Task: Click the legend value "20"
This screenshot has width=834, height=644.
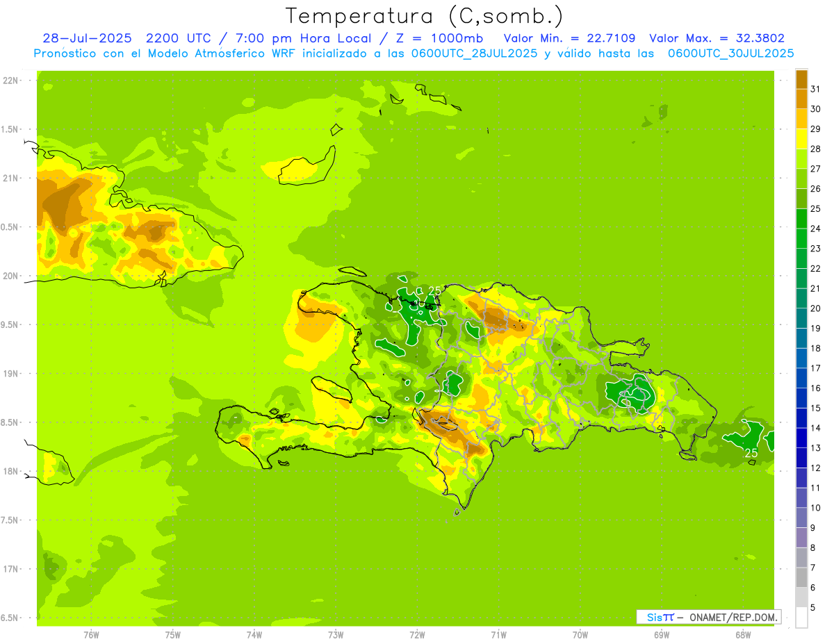Action: click(x=815, y=308)
